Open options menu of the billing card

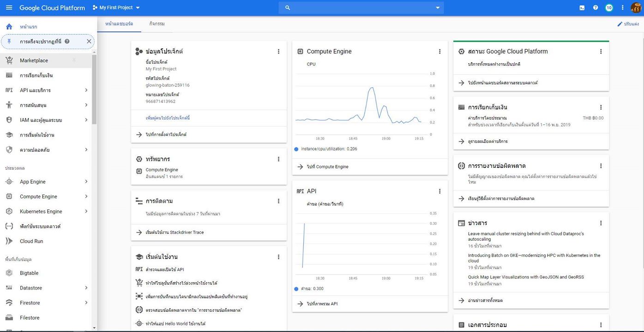[x=601, y=107]
